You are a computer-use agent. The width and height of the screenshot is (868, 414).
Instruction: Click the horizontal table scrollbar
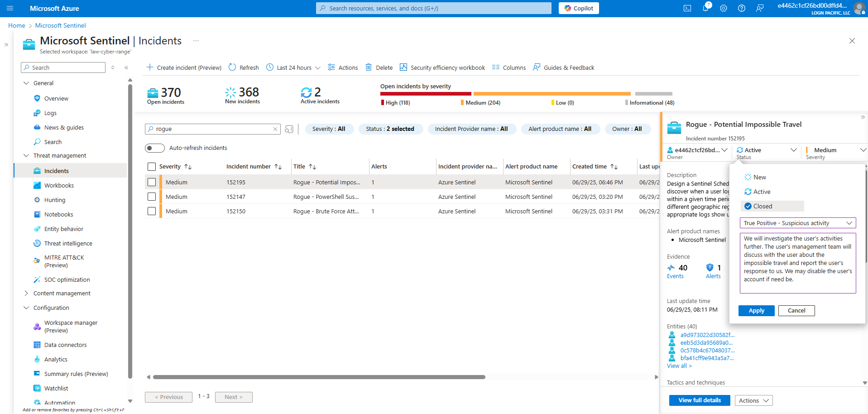[319, 377]
